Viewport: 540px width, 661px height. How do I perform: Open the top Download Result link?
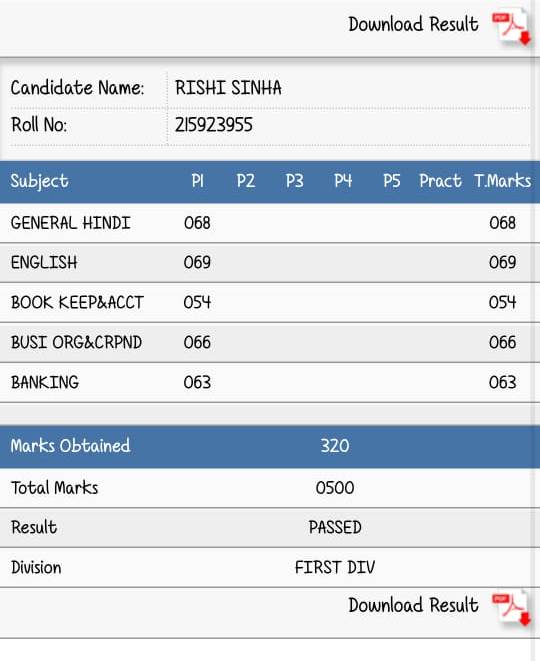413,24
